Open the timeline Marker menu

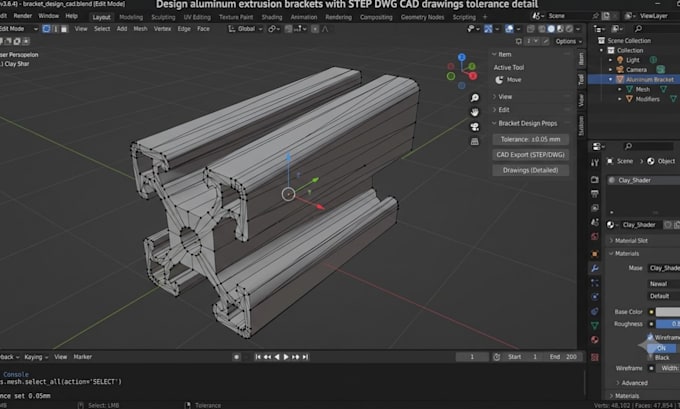tap(82, 357)
